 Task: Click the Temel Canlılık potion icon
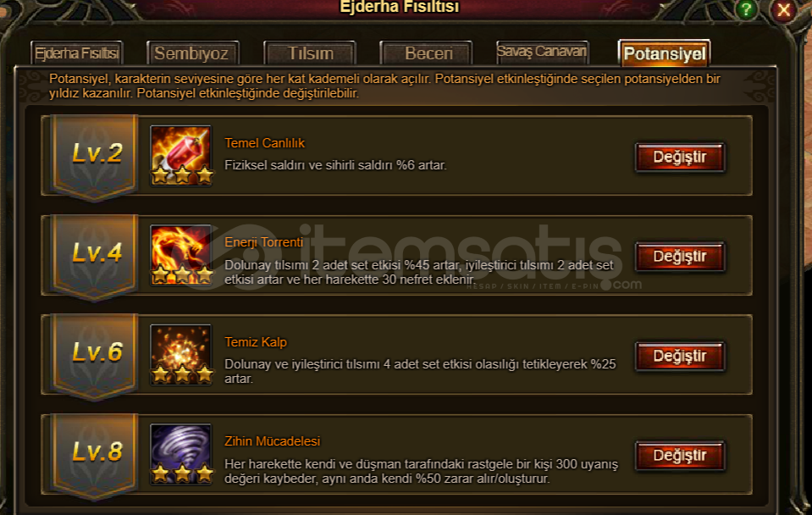point(180,156)
